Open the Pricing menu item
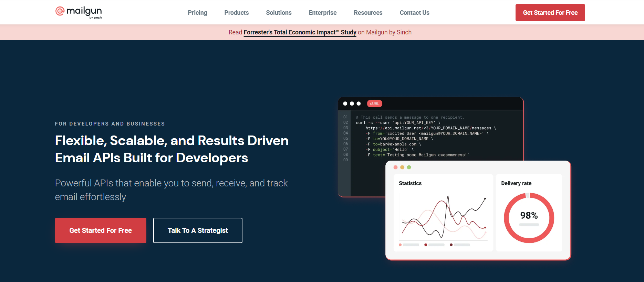This screenshot has height=282, width=644. (197, 13)
